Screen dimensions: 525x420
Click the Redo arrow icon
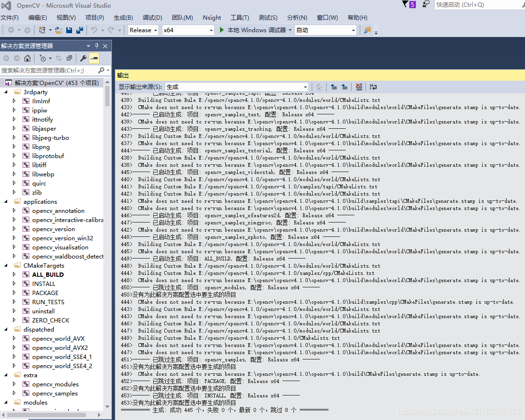[111, 30]
